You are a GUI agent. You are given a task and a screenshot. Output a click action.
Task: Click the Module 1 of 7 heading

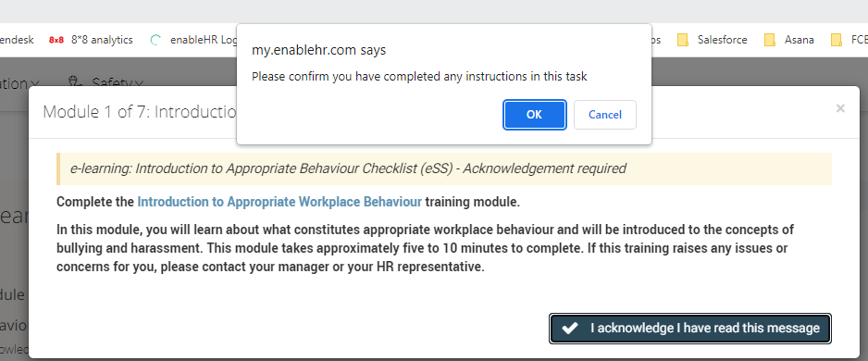pos(141,112)
